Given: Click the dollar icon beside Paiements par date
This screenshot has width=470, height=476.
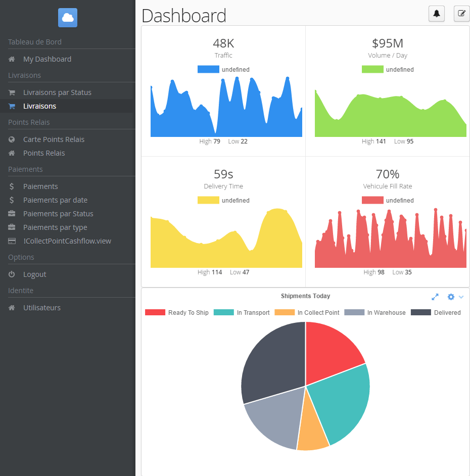Looking at the screenshot, I should (x=12, y=200).
